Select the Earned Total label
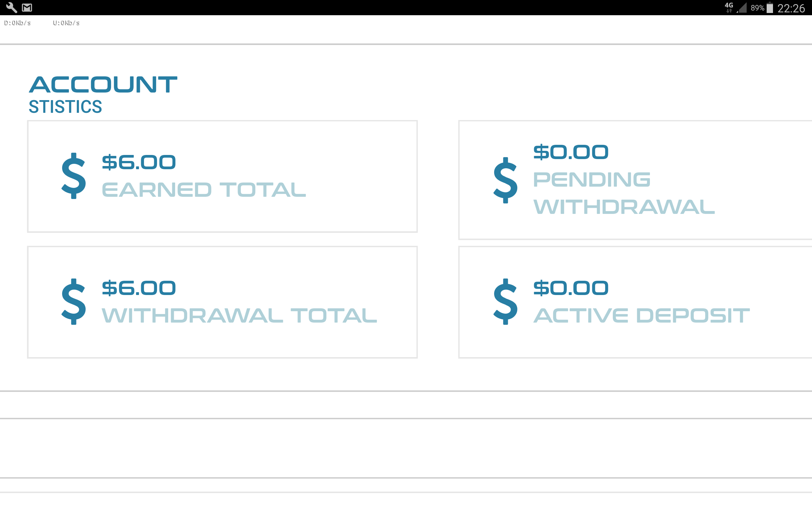Image resolution: width=812 pixels, height=507 pixels. 204,190
